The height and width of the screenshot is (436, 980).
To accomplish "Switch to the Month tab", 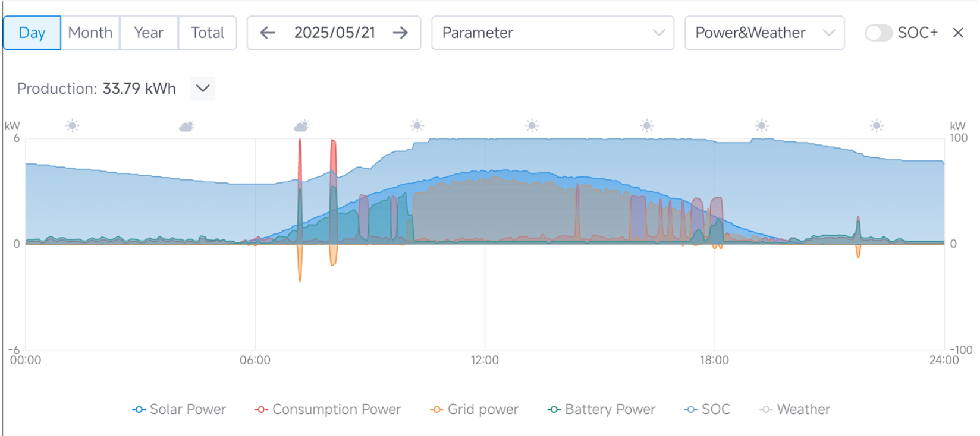I will [x=90, y=33].
